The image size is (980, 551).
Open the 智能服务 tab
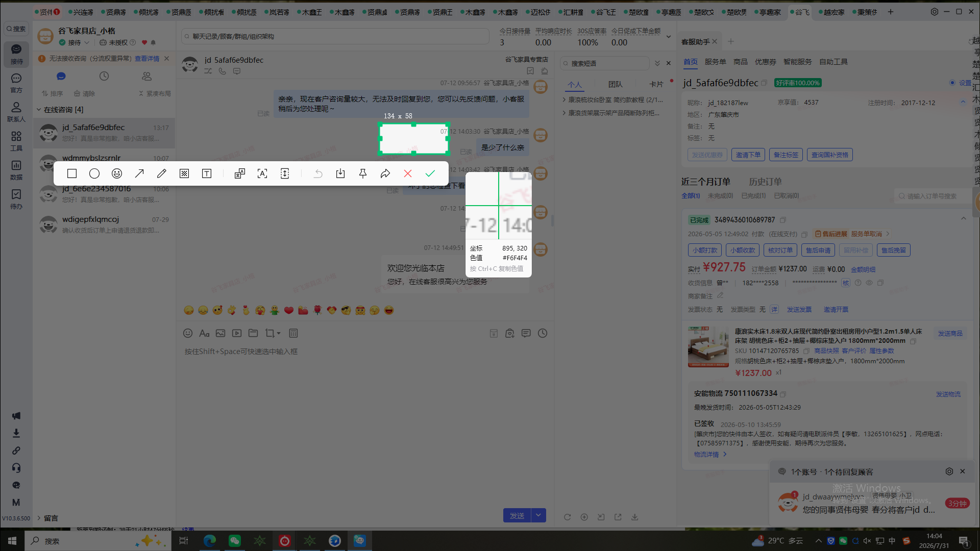[798, 62]
